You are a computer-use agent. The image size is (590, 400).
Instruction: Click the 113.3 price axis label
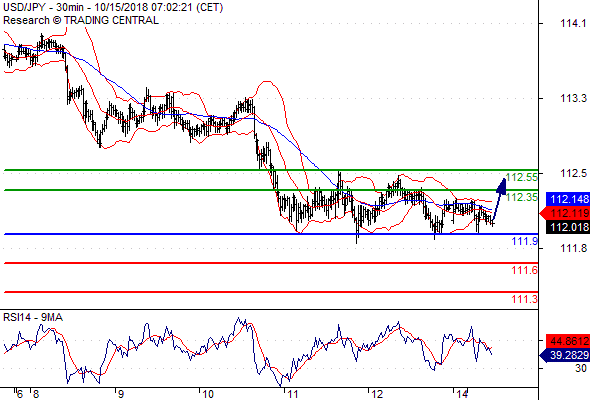tap(574, 98)
